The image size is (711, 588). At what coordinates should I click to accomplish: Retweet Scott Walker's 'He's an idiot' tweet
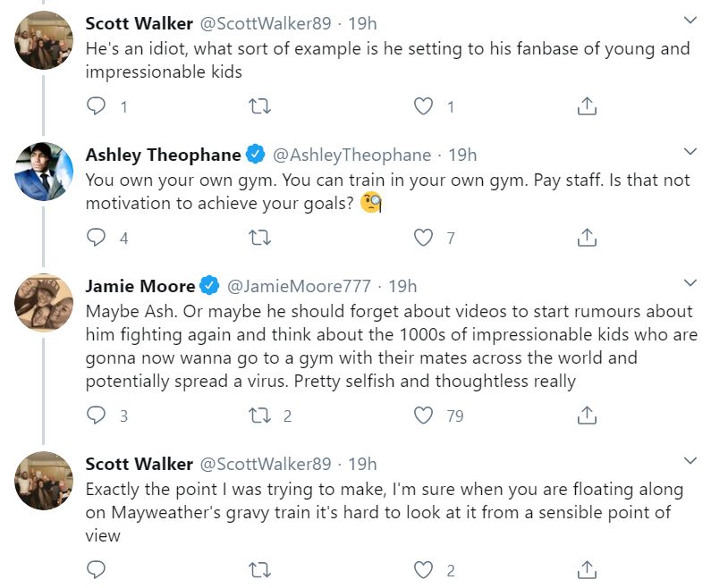260,106
